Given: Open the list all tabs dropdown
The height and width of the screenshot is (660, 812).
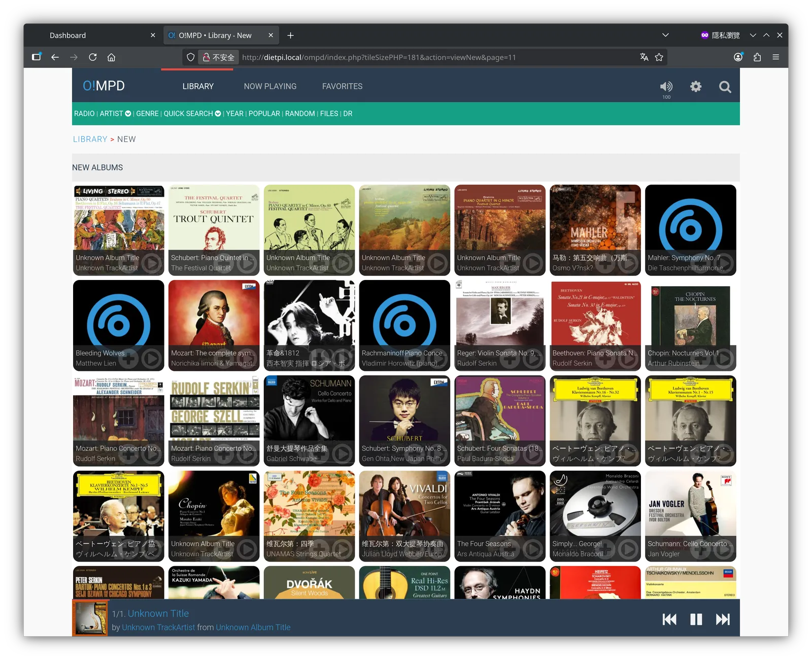Looking at the screenshot, I should [665, 36].
